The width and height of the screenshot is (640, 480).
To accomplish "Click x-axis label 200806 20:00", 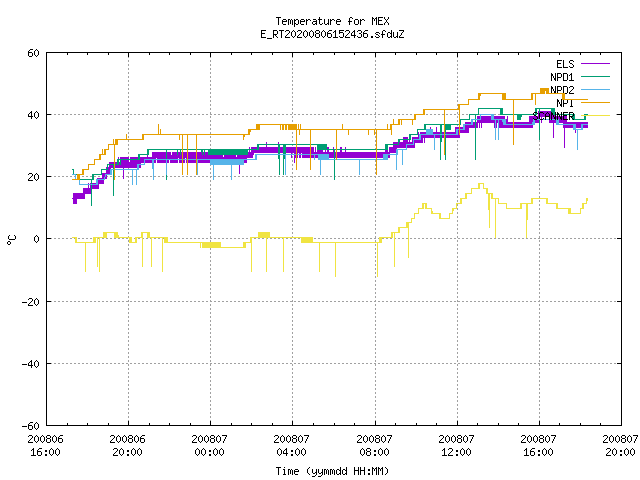I will (127, 445).
